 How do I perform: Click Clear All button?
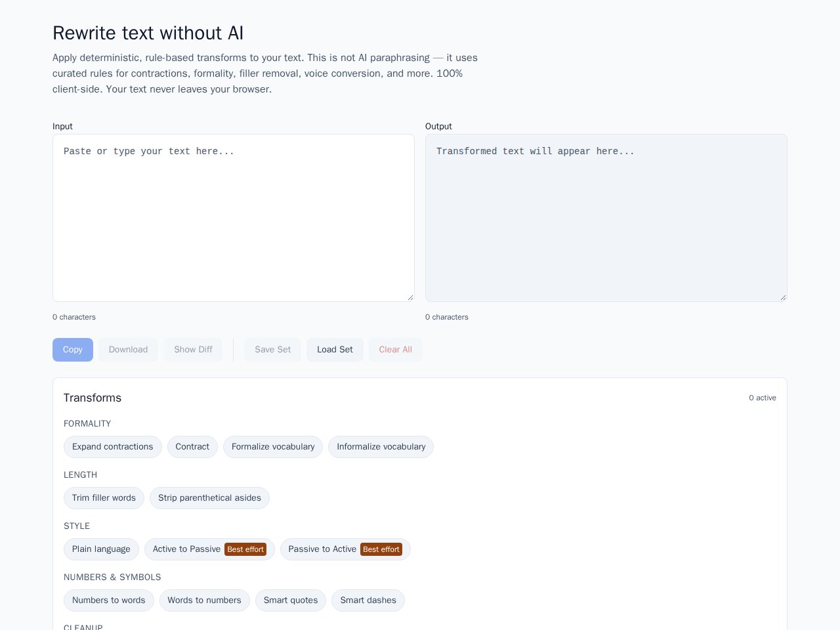396,350
